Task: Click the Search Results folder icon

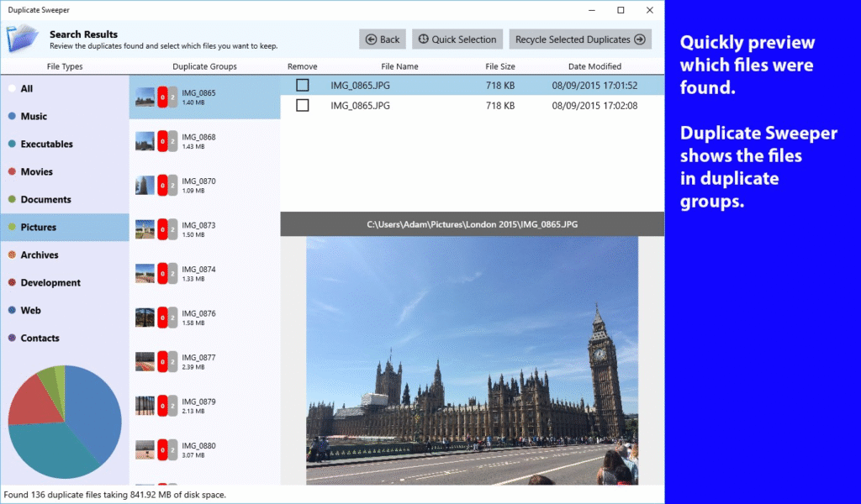Action: (23, 39)
